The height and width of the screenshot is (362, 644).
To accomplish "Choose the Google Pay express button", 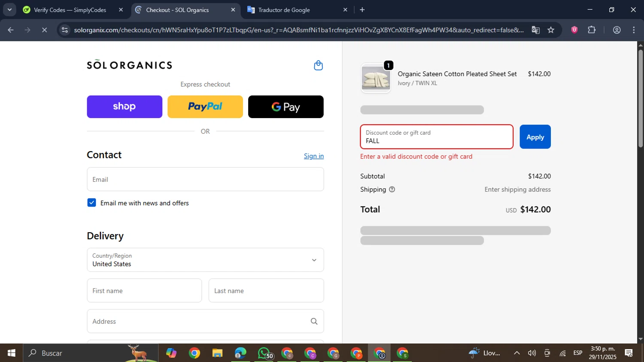I will click(286, 106).
